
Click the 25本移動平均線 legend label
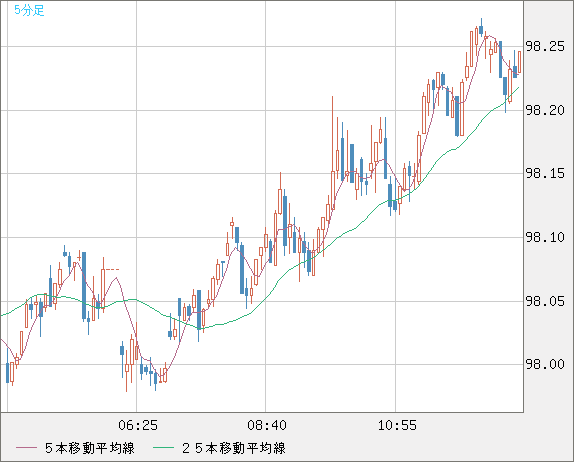[234, 448]
